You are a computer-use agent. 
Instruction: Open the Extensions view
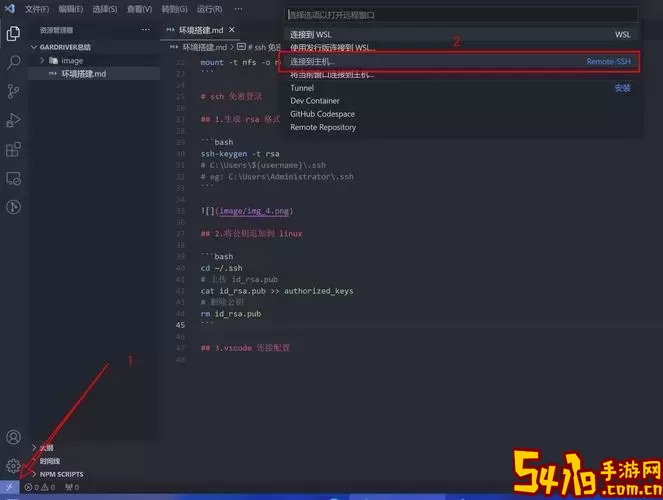coord(14,149)
